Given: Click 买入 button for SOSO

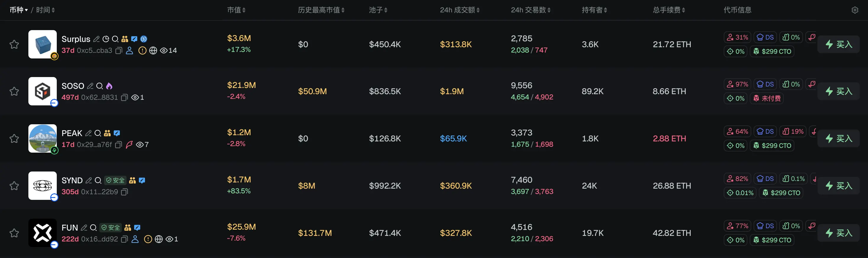Looking at the screenshot, I should click(x=838, y=91).
